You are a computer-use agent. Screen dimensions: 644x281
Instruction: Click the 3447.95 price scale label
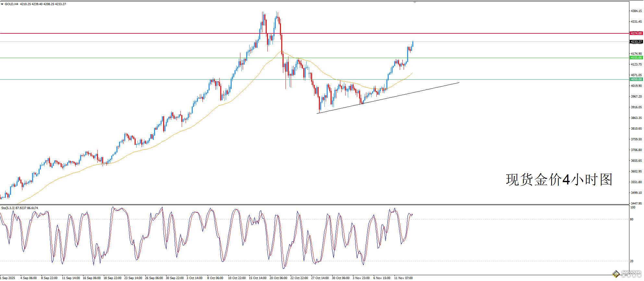[x=636, y=204]
